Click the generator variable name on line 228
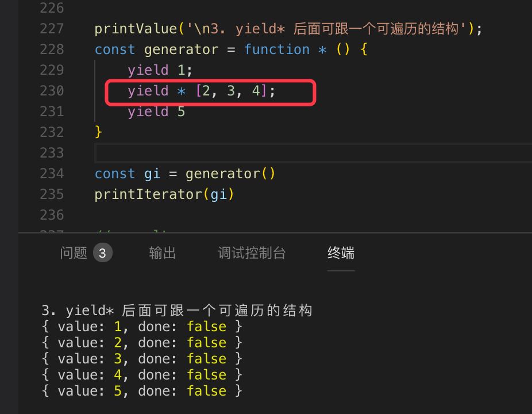 point(181,49)
